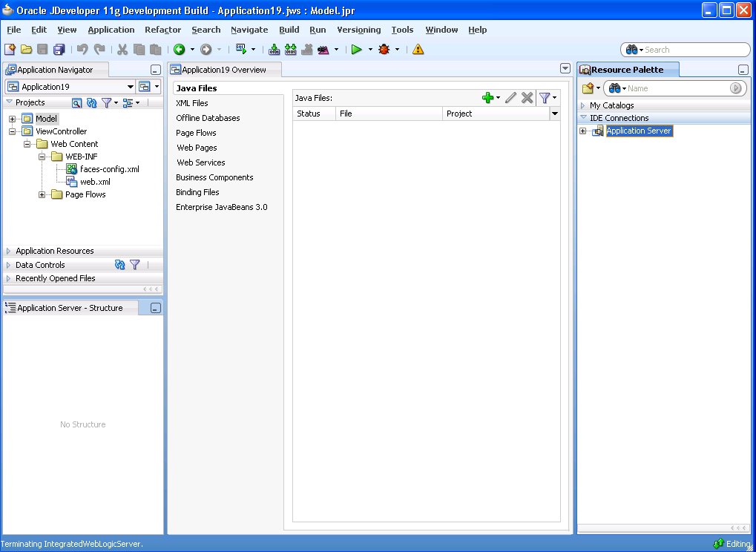This screenshot has height=552, width=756.
Task: Open the Application19 application dropdown
Action: pos(130,86)
